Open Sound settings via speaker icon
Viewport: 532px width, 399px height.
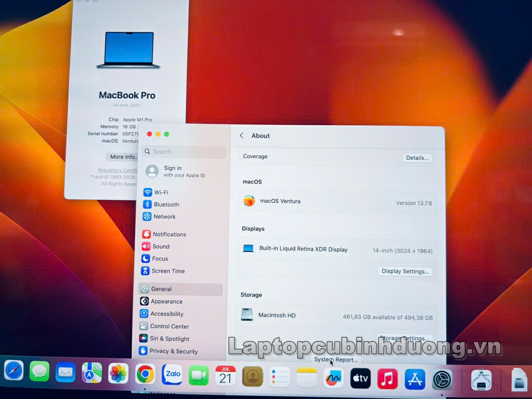[x=146, y=246]
